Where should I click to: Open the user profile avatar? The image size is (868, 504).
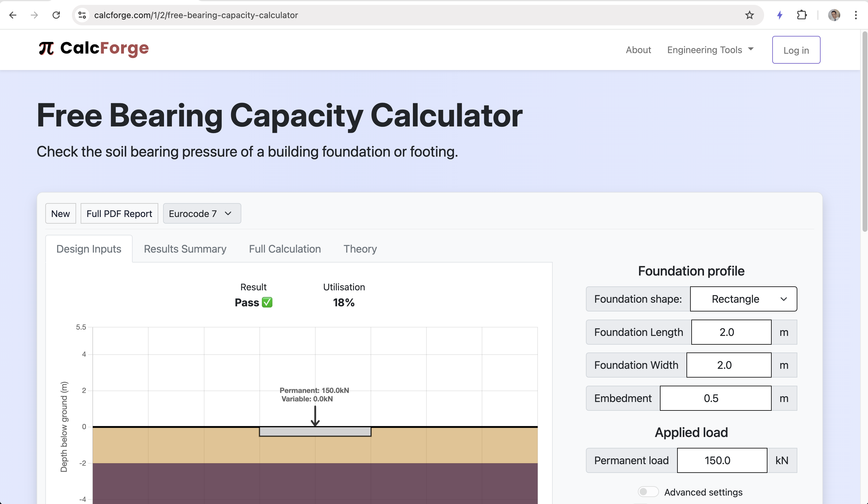[834, 15]
